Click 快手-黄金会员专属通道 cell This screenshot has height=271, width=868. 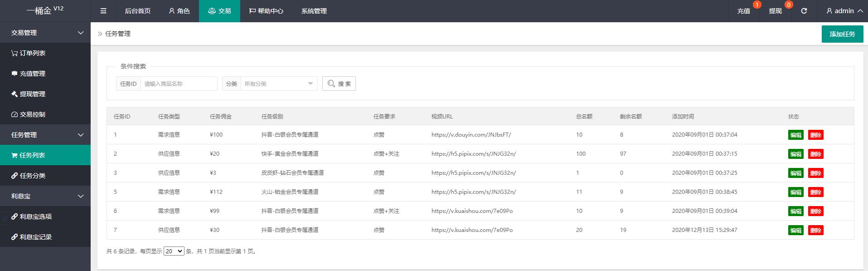coord(290,154)
